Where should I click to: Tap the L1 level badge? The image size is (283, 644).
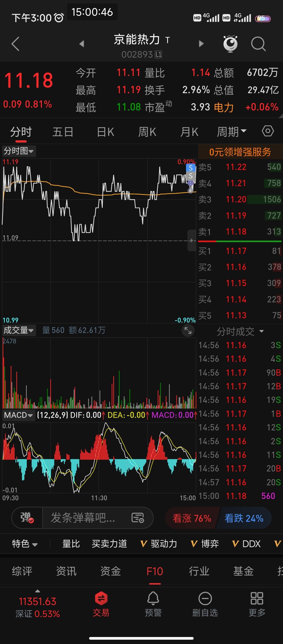159,54
